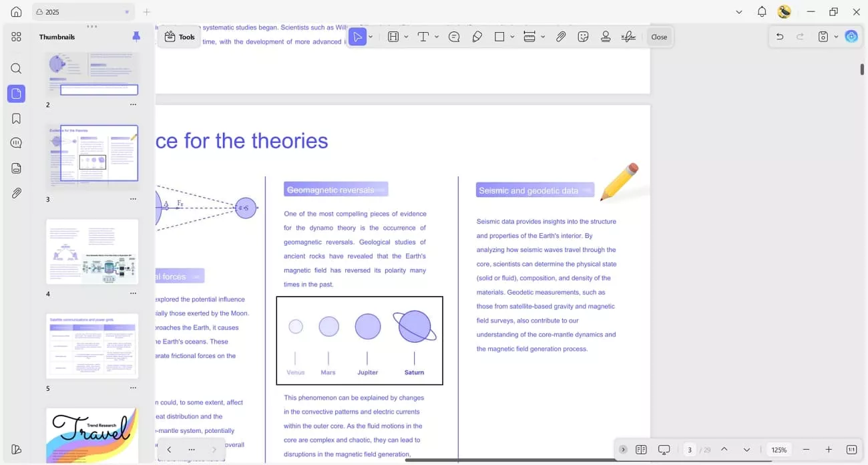Toggle the two-page reading view
The image size is (868, 465).
coord(641,450)
